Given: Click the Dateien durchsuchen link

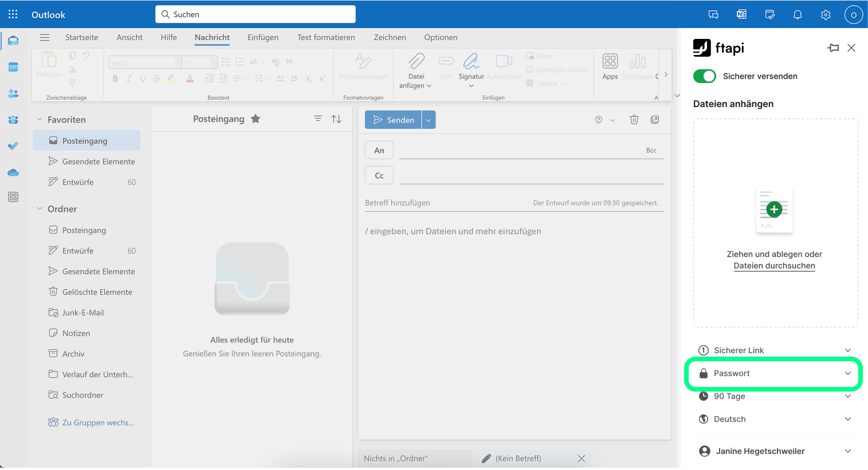Looking at the screenshot, I should 774,266.
